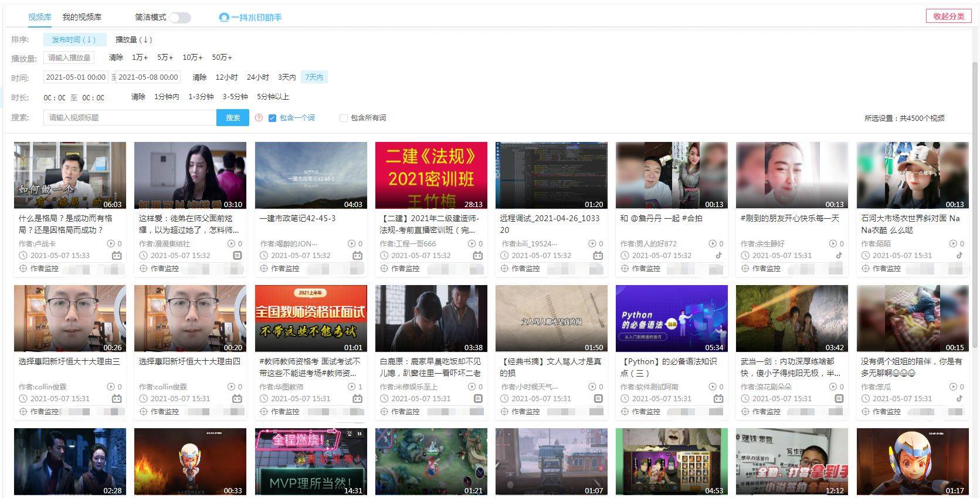Open the 二建《法规》2021密训班 thumbnail
Viewport: 980px width, 498px height.
[431, 175]
